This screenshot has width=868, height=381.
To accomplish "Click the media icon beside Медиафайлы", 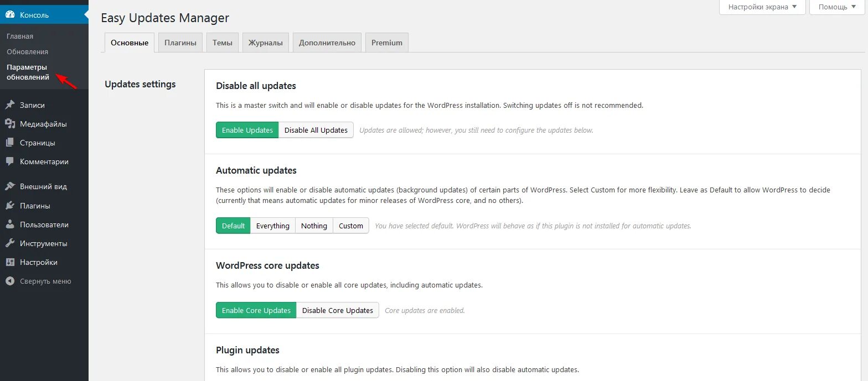I will click(x=10, y=124).
